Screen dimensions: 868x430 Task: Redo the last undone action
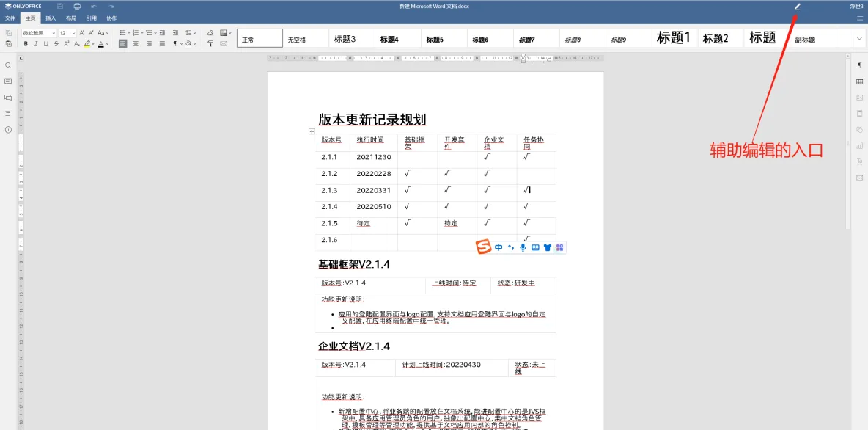[111, 6]
